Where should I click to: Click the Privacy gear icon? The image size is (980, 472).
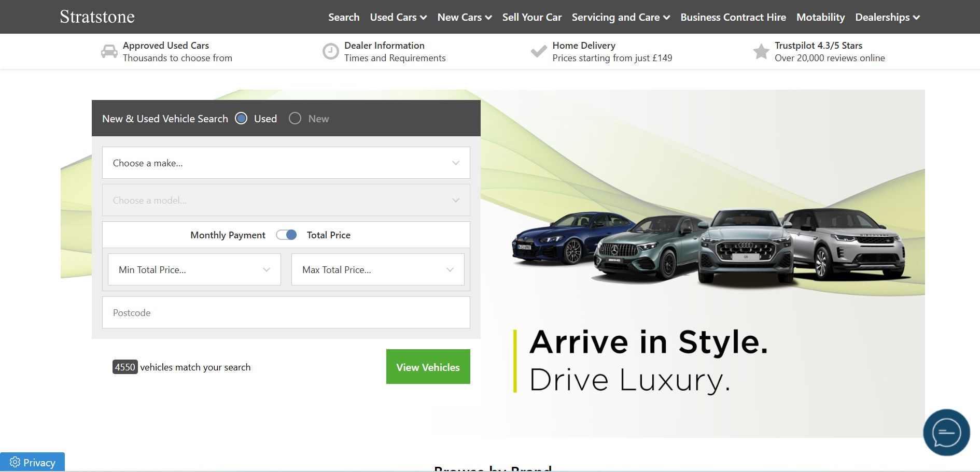click(x=15, y=462)
